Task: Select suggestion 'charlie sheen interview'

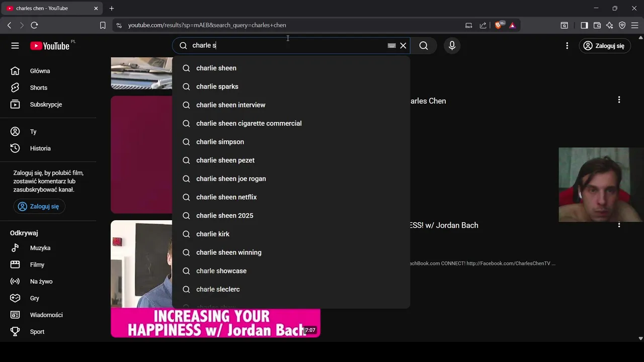Action: point(291,105)
